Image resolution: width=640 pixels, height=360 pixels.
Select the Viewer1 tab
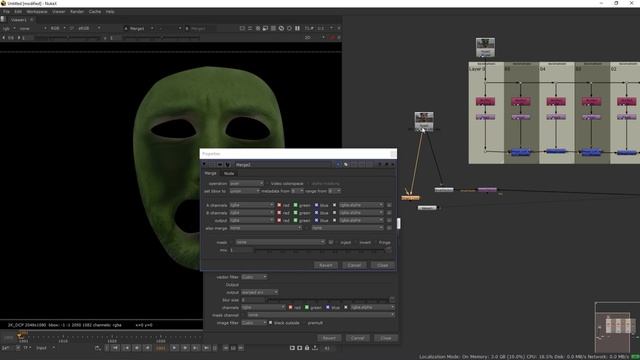[x=19, y=20]
